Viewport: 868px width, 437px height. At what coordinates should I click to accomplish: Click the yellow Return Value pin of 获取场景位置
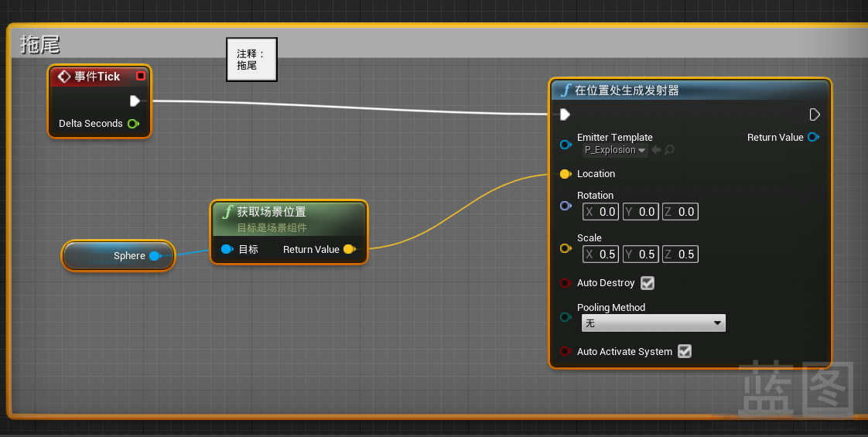coord(350,250)
